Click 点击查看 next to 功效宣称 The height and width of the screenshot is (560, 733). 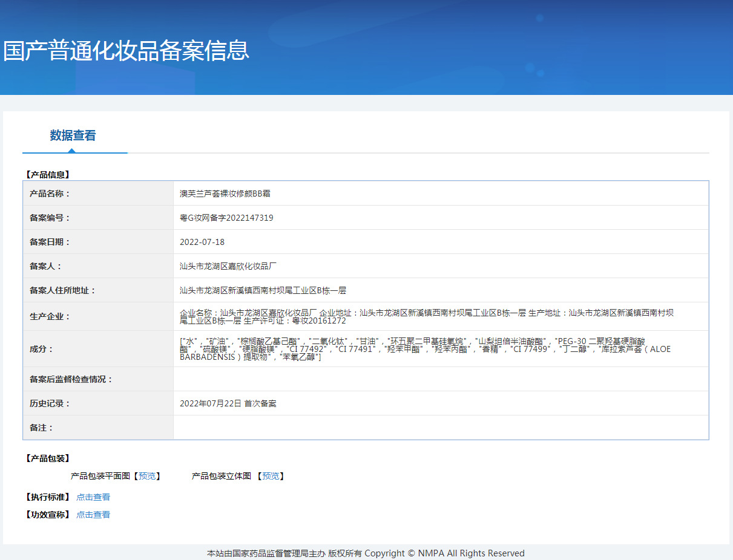[x=93, y=515]
